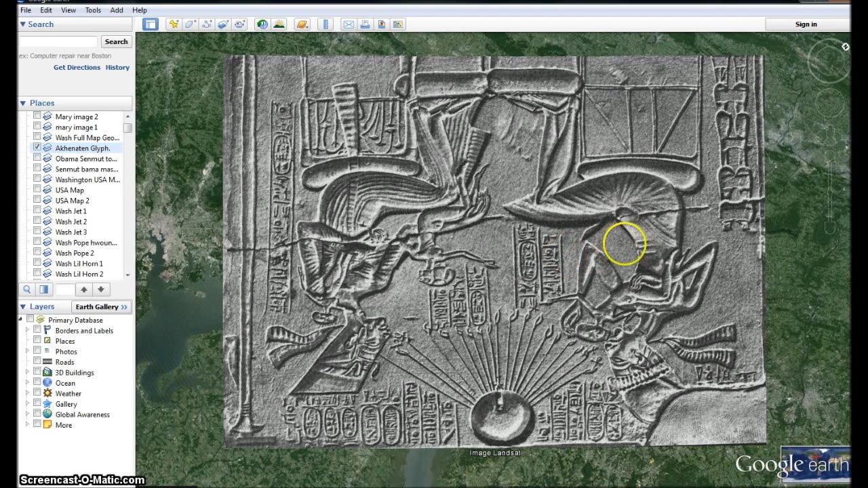Select the Add Polygon tool

click(x=191, y=24)
